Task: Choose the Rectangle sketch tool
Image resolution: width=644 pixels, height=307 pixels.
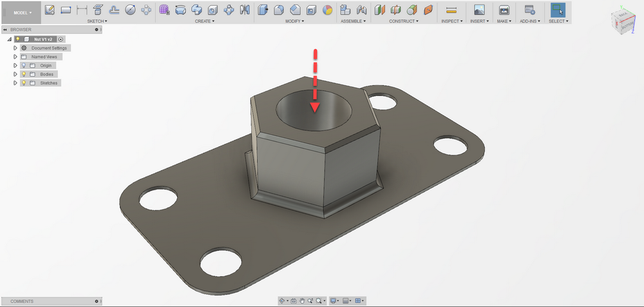Action: tap(66, 10)
